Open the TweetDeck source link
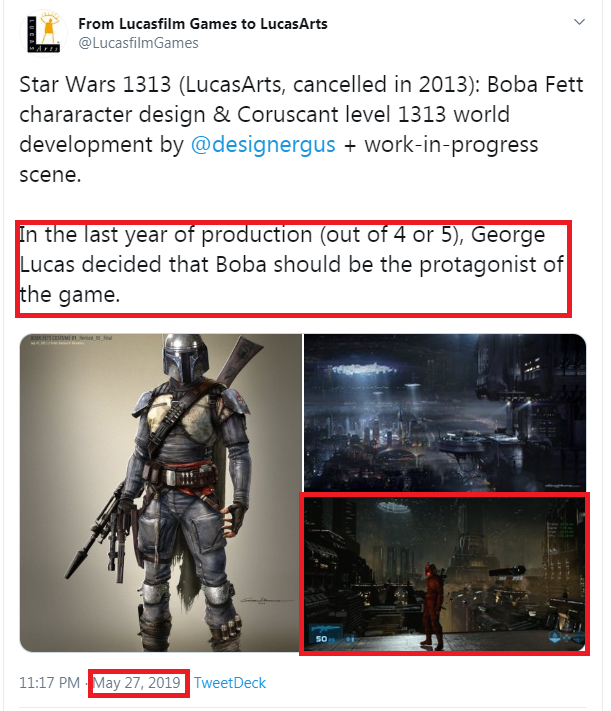Viewport: 611px width, 711px height. pos(230,682)
